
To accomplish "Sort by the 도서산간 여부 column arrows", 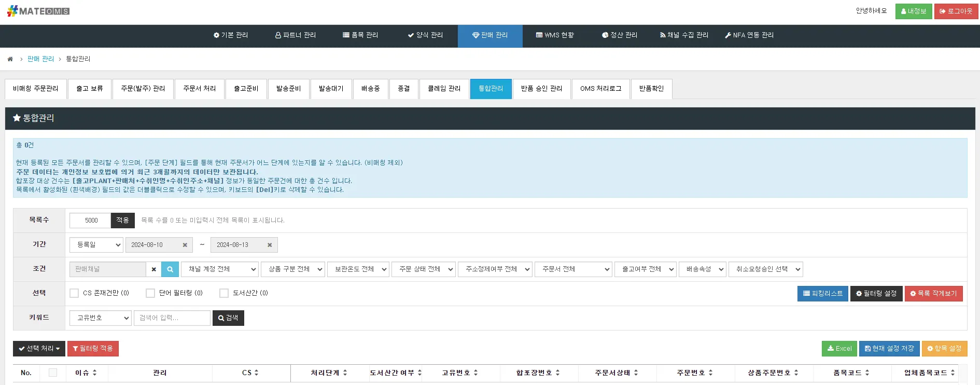I will click(419, 373).
